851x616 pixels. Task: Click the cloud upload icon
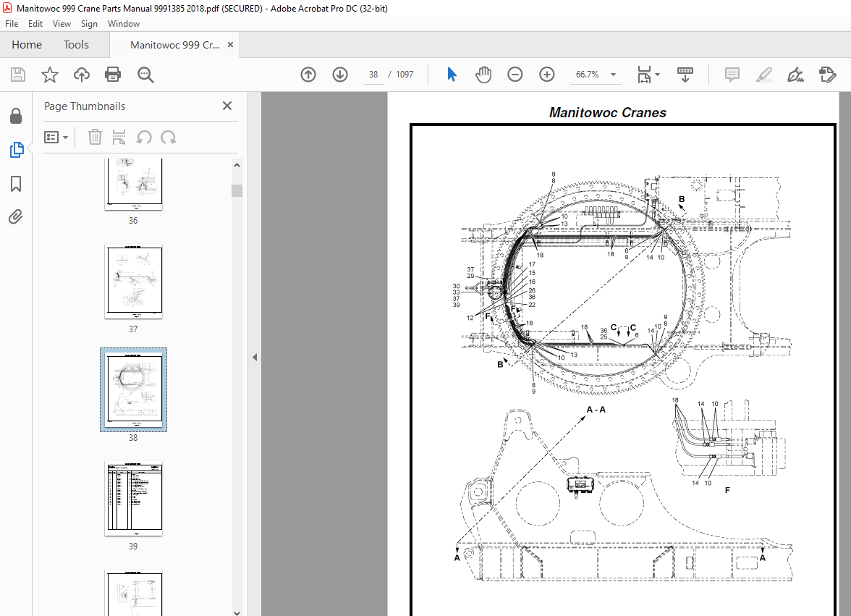(81, 75)
